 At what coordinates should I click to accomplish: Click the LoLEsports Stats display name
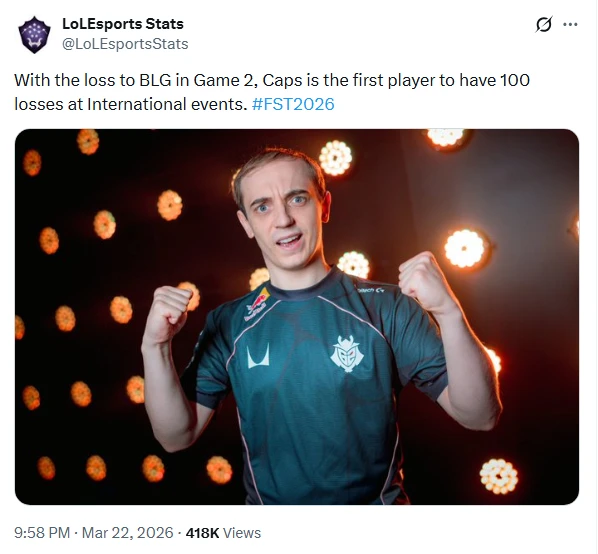(x=123, y=24)
